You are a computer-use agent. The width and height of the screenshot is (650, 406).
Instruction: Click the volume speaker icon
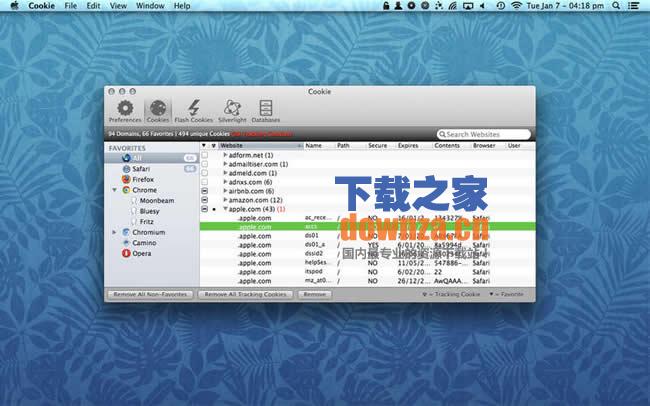click(x=482, y=5)
